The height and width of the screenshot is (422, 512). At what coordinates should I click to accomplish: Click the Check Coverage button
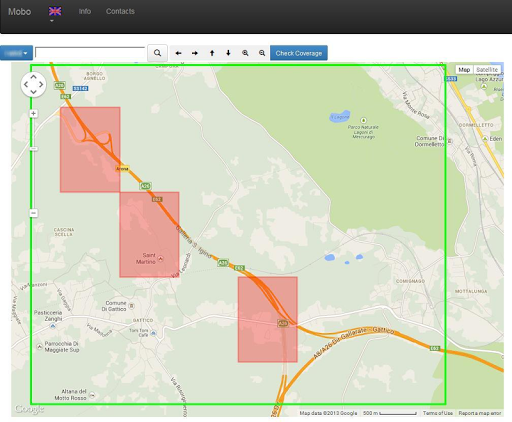click(x=299, y=53)
